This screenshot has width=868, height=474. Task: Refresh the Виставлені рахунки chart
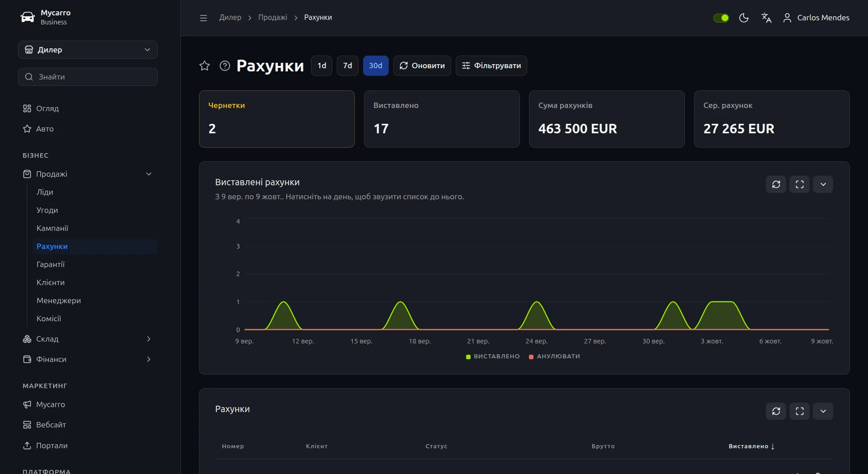776,184
